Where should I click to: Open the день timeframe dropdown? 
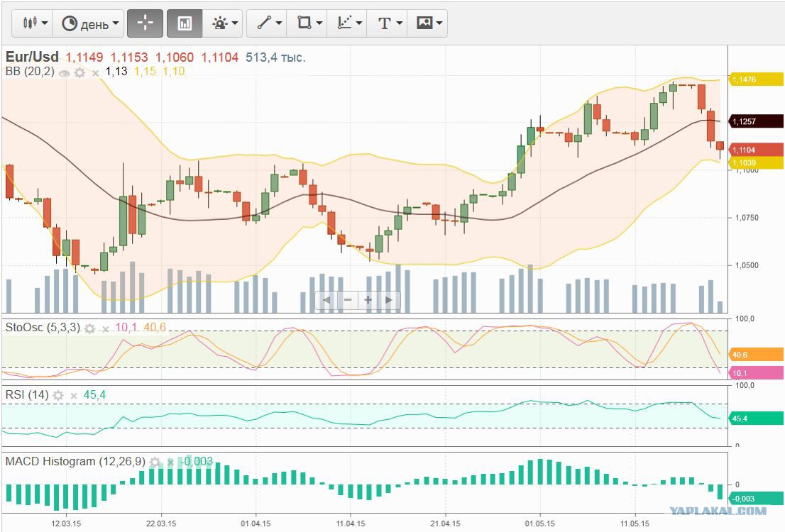click(x=89, y=23)
